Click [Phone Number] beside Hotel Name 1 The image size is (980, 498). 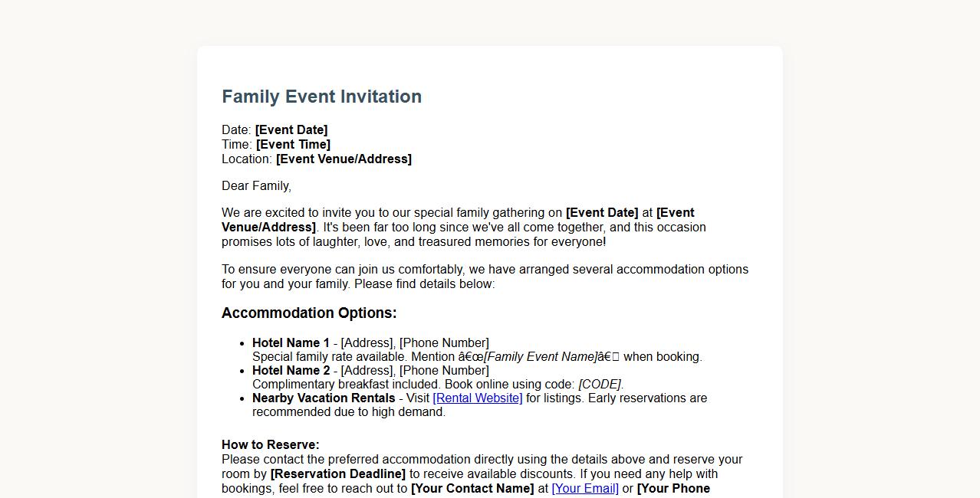tap(444, 343)
